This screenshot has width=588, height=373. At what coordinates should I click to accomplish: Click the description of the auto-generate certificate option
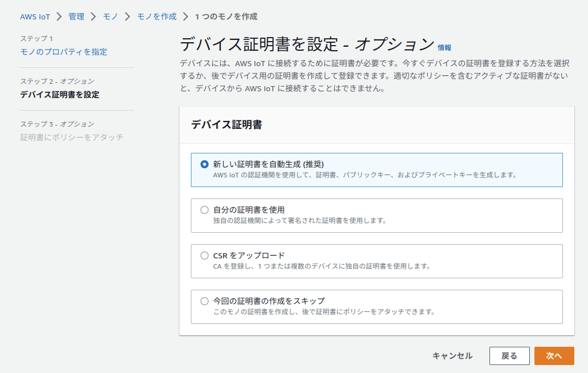tap(365, 175)
